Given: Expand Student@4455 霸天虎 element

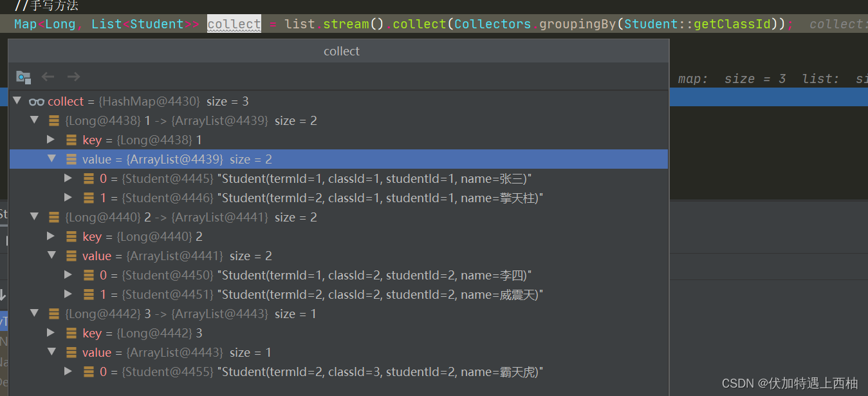Looking at the screenshot, I should [x=69, y=372].
